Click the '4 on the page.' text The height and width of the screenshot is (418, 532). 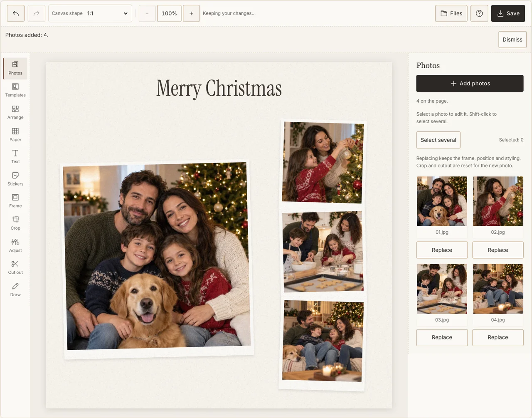point(432,101)
